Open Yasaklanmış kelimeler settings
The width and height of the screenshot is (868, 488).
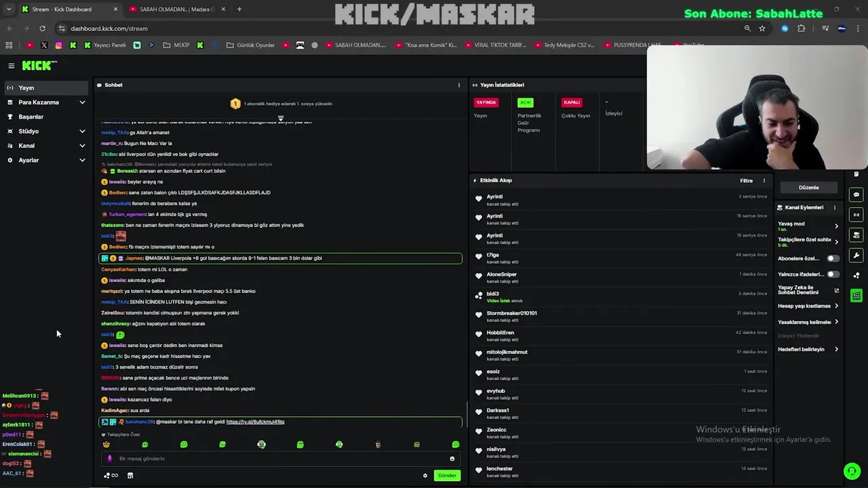coord(836,323)
